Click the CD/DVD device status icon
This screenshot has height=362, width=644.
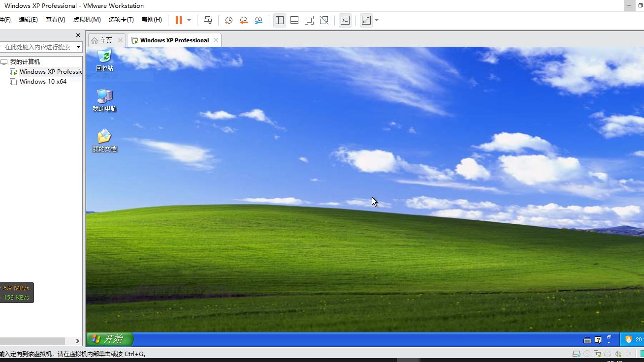(x=587, y=354)
